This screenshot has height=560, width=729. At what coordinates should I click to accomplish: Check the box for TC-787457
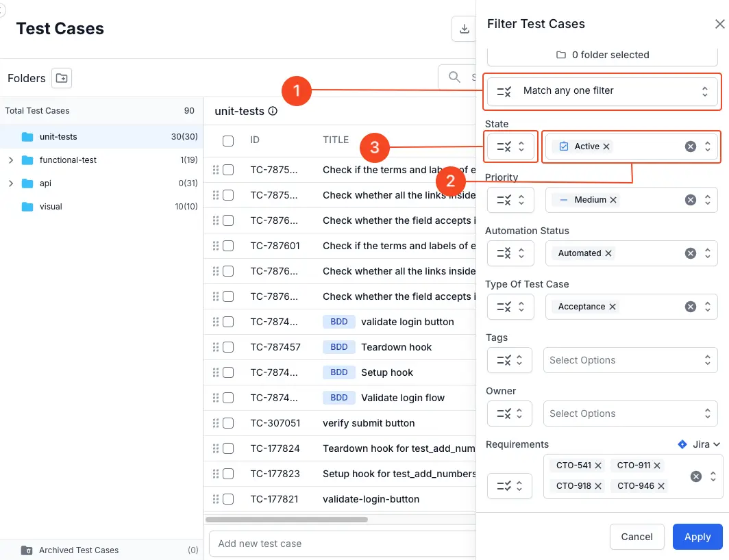tap(228, 347)
